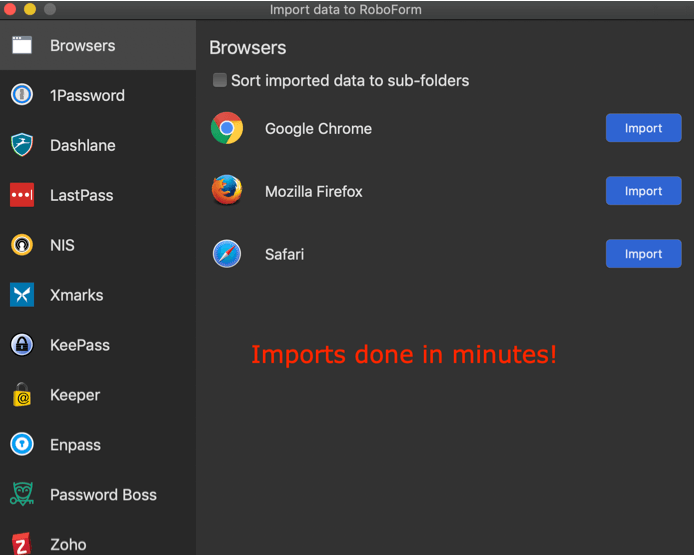Select the NIS icon in sidebar
The image size is (694, 555).
(x=21, y=245)
